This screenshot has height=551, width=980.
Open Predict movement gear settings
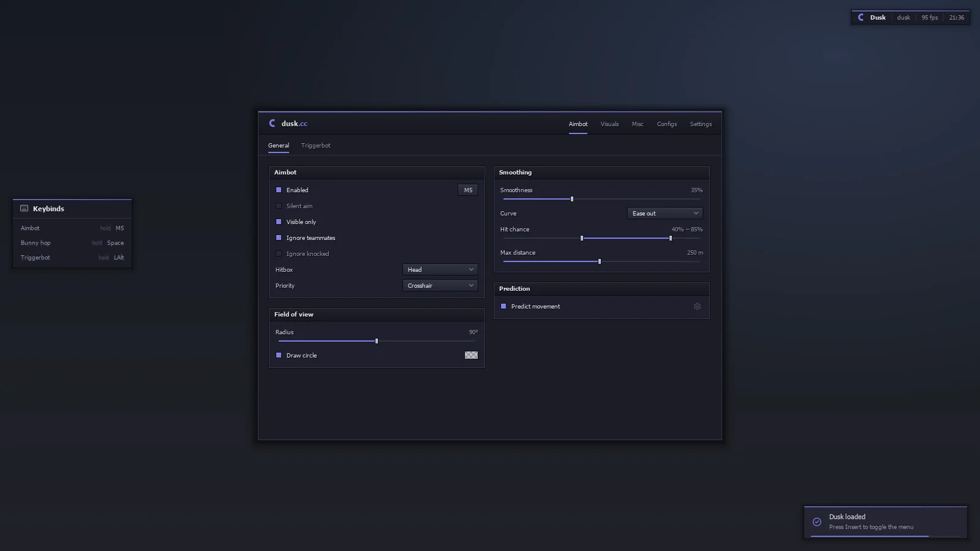[x=697, y=307]
